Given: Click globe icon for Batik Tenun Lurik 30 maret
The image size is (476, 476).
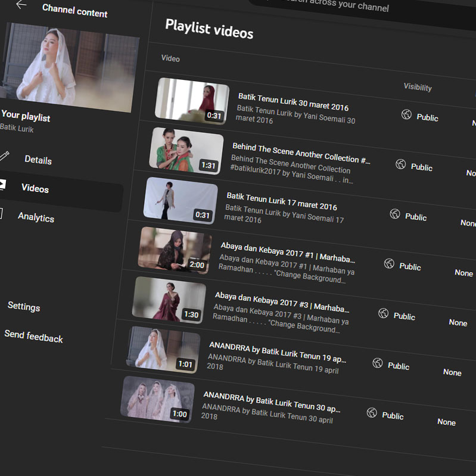Looking at the screenshot, I should [406, 114].
